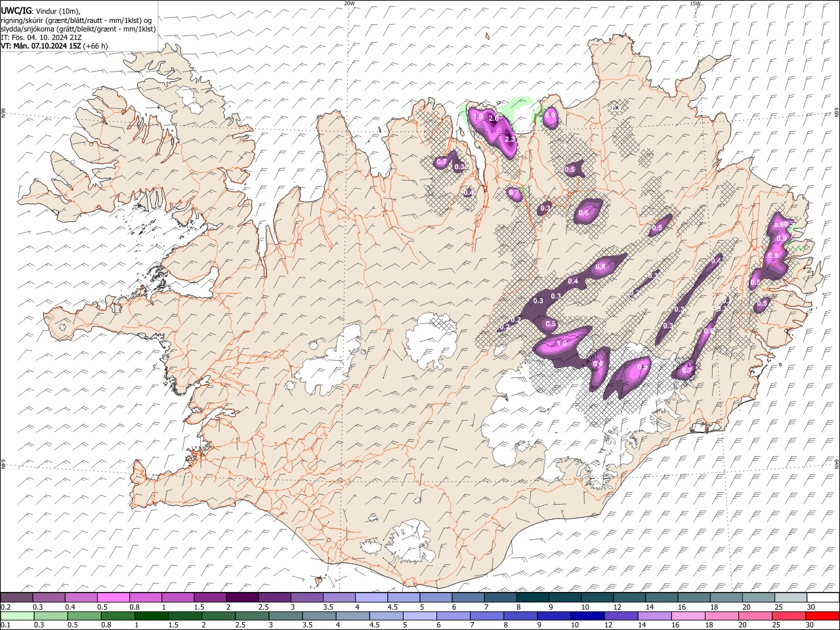Click lower legend periwinkle swatch labeled 6
Image resolution: width=840 pixels, height=630 pixels.
click(453, 616)
